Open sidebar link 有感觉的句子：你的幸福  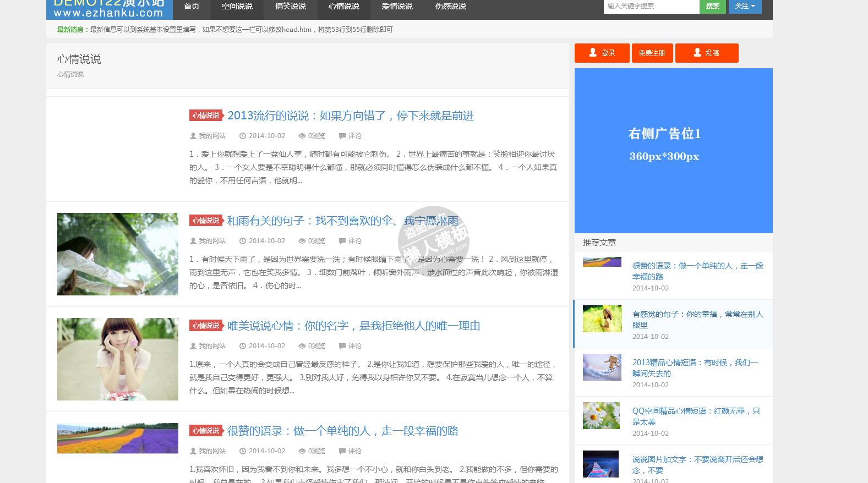coord(698,320)
